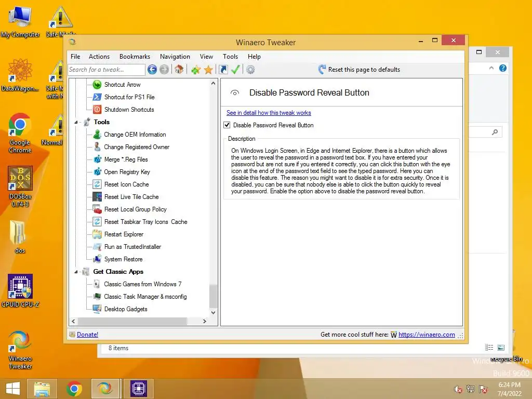Click the Open Registry Key icon
The height and width of the screenshot is (399, 532).
(x=97, y=171)
